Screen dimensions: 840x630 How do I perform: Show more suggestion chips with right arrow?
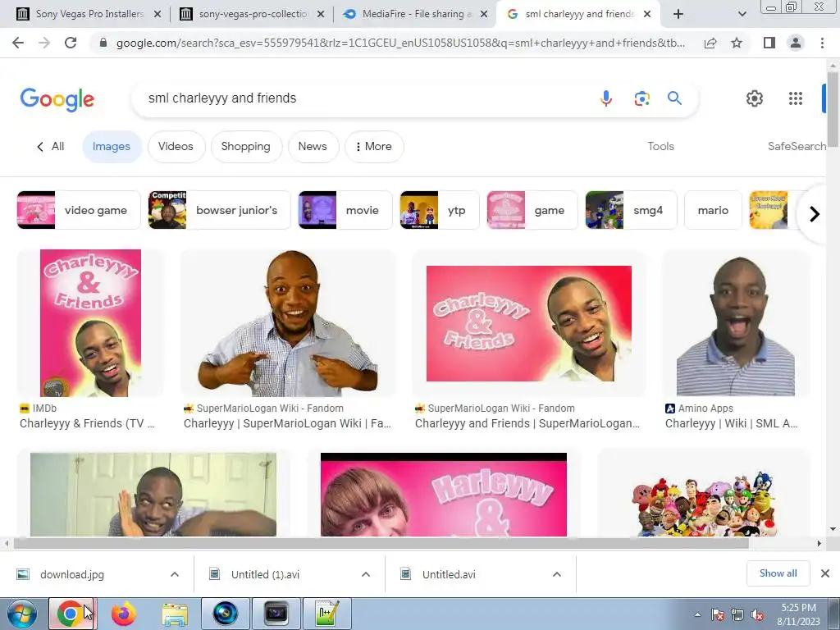click(815, 214)
